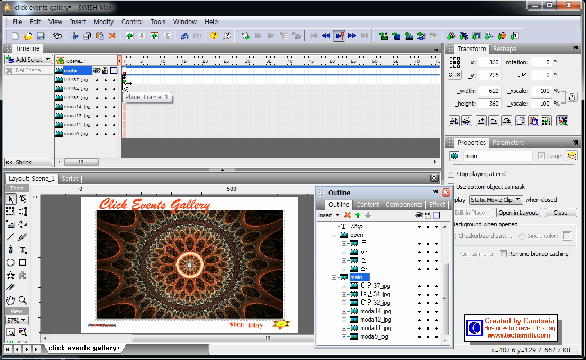This screenshot has height=360, width=586.
Task: Click the width input field in Transform
Action: tap(489, 91)
